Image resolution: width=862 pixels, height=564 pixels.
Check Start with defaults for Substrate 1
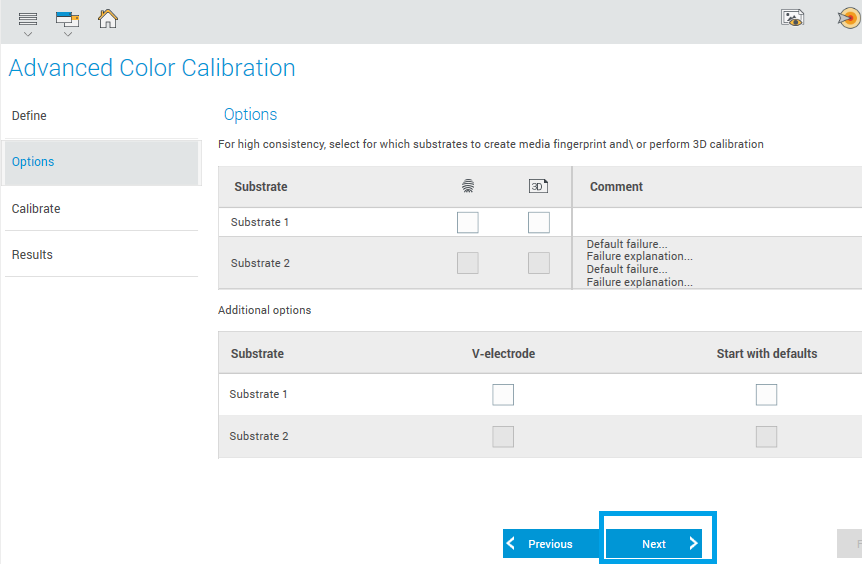point(766,395)
